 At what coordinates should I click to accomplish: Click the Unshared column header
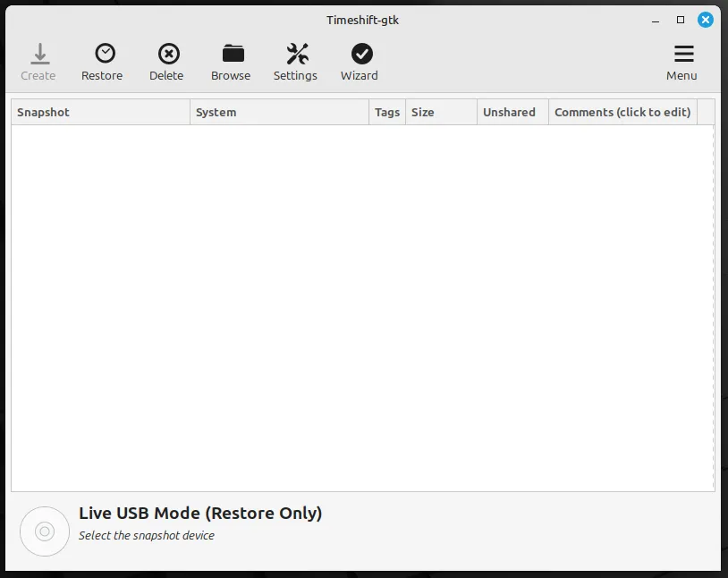coord(510,112)
